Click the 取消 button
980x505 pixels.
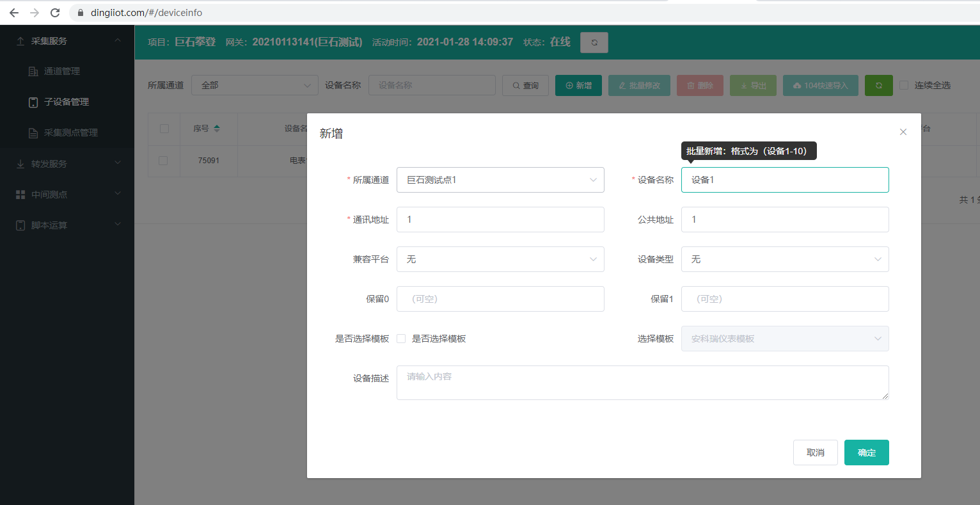click(815, 453)
